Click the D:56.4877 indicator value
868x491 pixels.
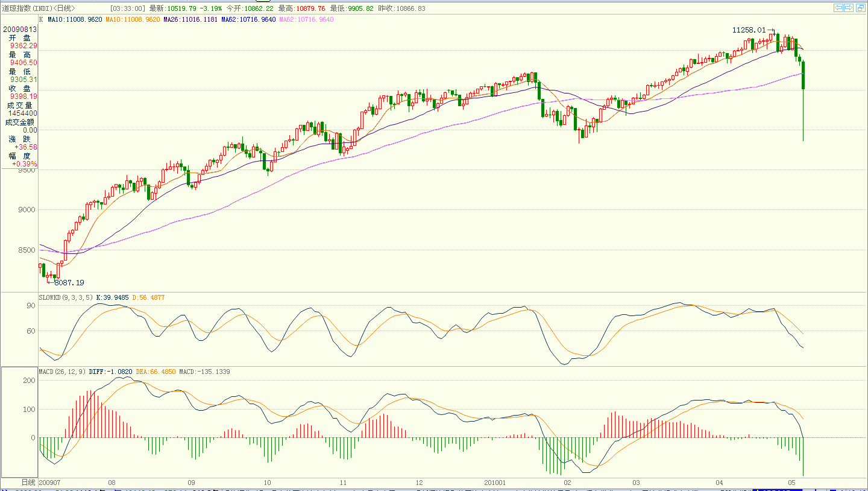pos(148,297)
